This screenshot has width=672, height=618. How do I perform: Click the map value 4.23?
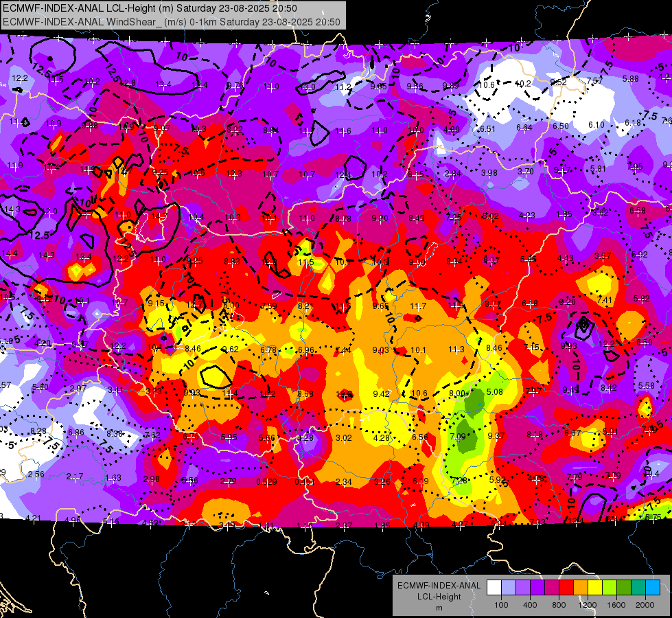click(x=526, y=216)
